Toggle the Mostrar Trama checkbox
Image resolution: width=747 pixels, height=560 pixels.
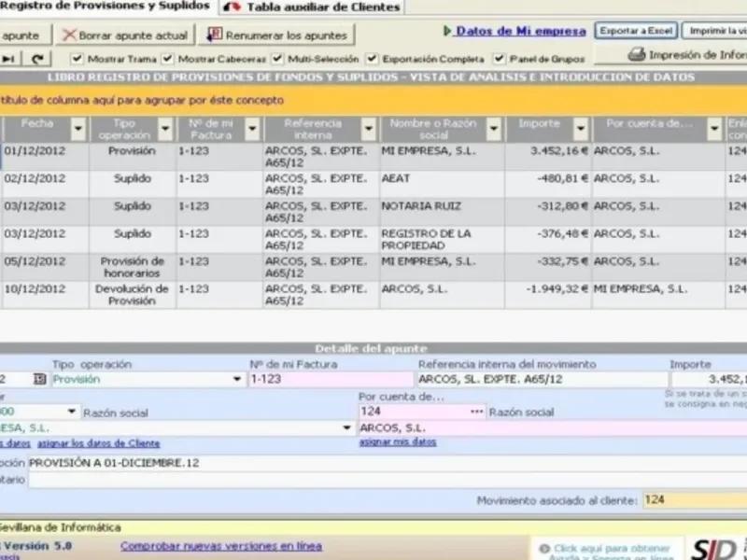coord(78,59)
